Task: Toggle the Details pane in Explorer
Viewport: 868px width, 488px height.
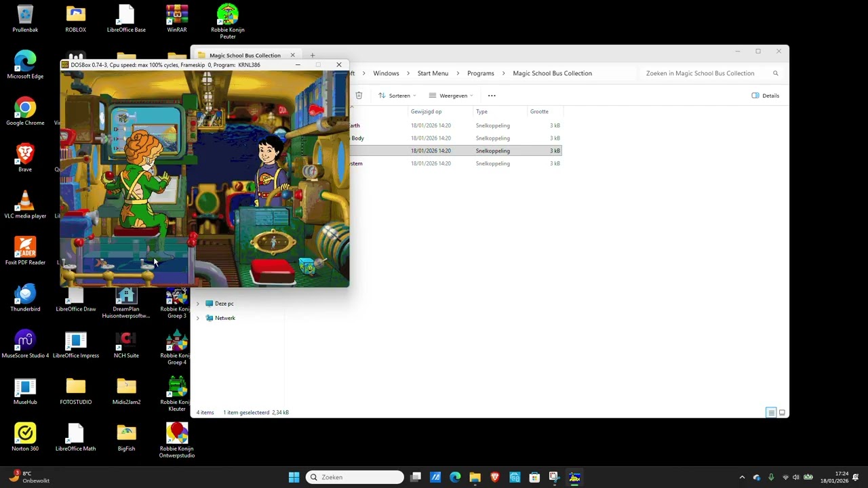Action: tap(766, 96)
